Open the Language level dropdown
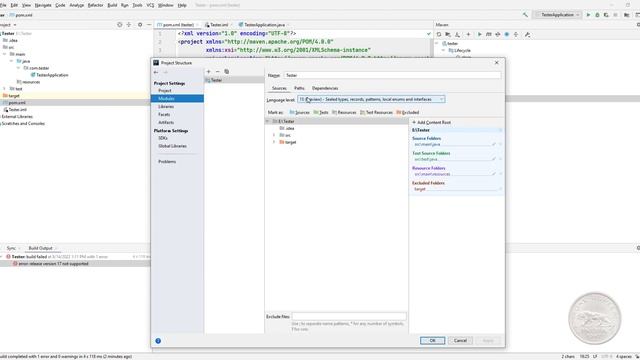Viewport: 640px width, 360px height. coord(371,100)
